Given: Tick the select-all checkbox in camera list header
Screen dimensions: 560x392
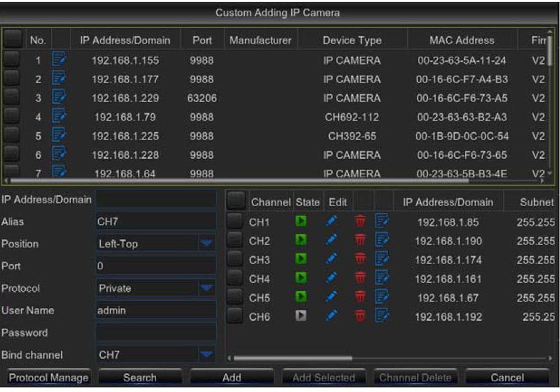Looking at the screenshot, I should (x=13, y=39).
